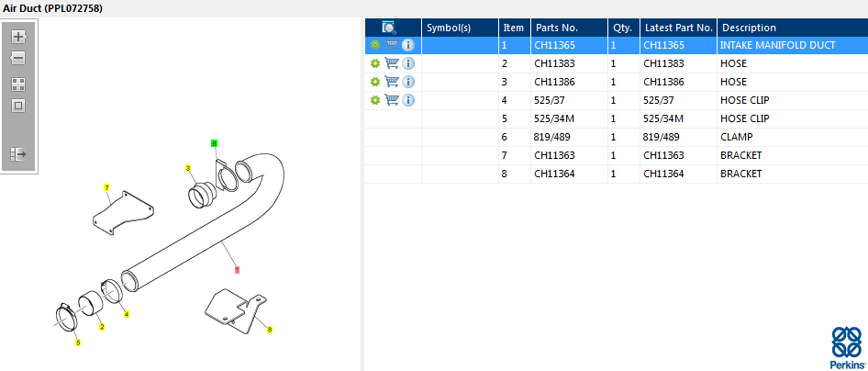Image resolution: width=868 pixels, height=371 pixels.
Task: Select the INTAKE MANIFOLD DUCT description
Action: click(x=777, y=45)
